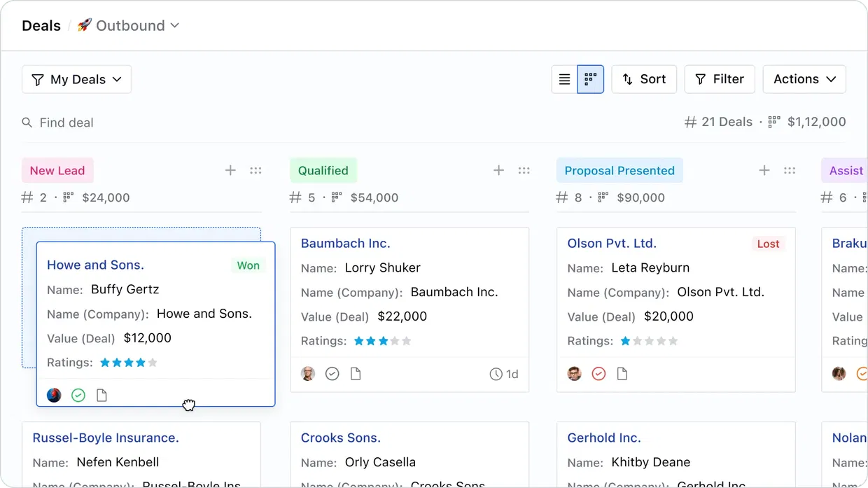Select the kanban board view icon

(x=590, y=79)
